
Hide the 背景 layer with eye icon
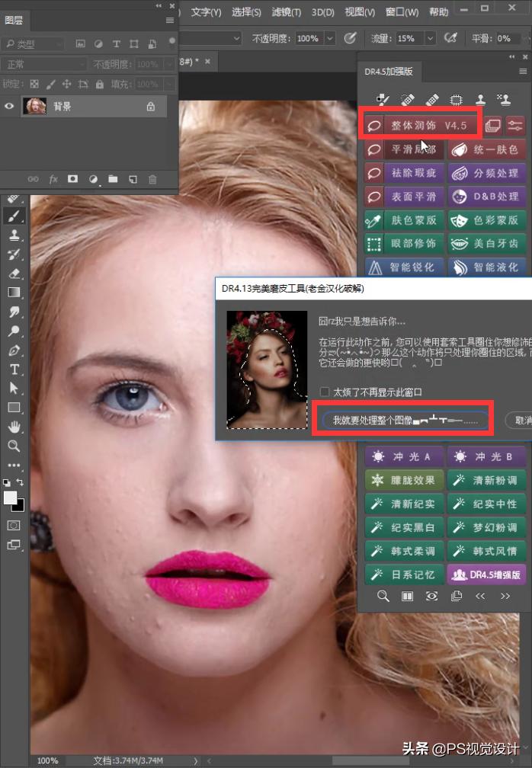pyautogui.click(x=9, y=107)
